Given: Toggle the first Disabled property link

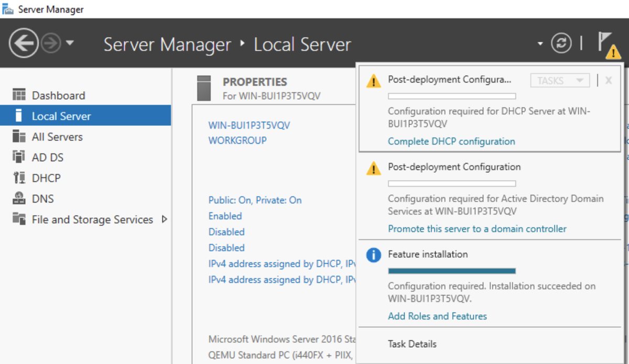Looking at the screenshot, I should [226, 231].
